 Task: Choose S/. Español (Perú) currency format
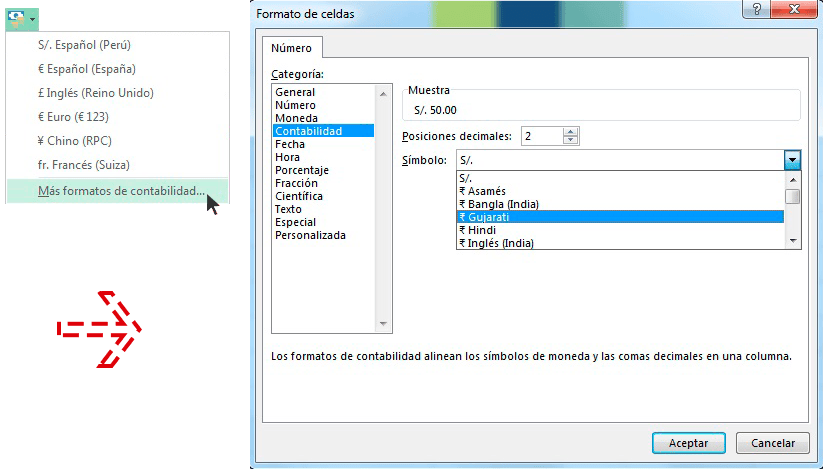(118, 45)
